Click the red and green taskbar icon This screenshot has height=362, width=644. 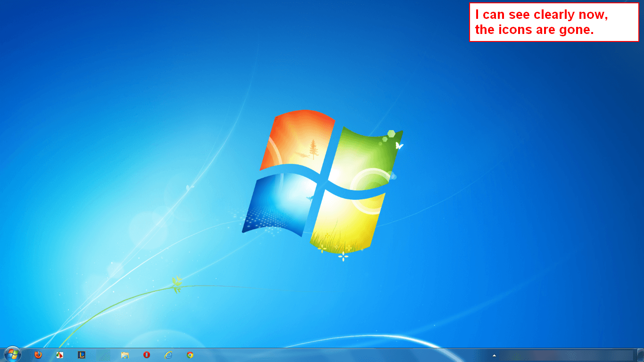[x=60, y=355]
